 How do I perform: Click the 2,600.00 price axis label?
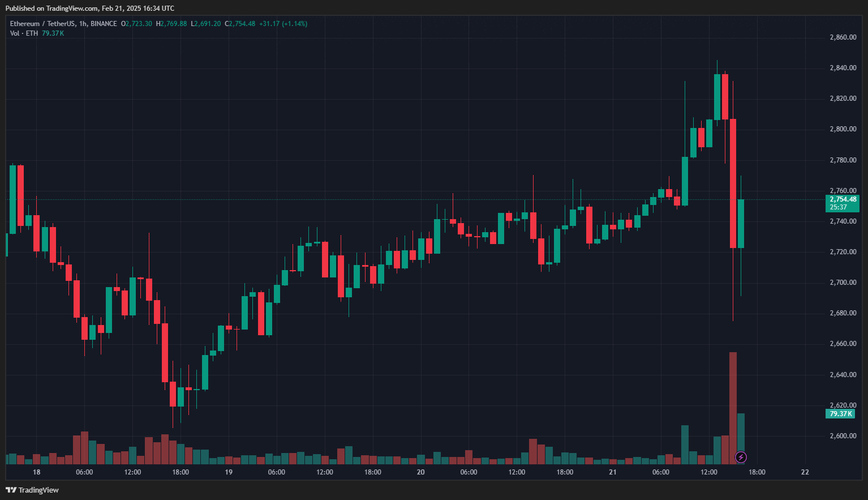pos(843,436)
